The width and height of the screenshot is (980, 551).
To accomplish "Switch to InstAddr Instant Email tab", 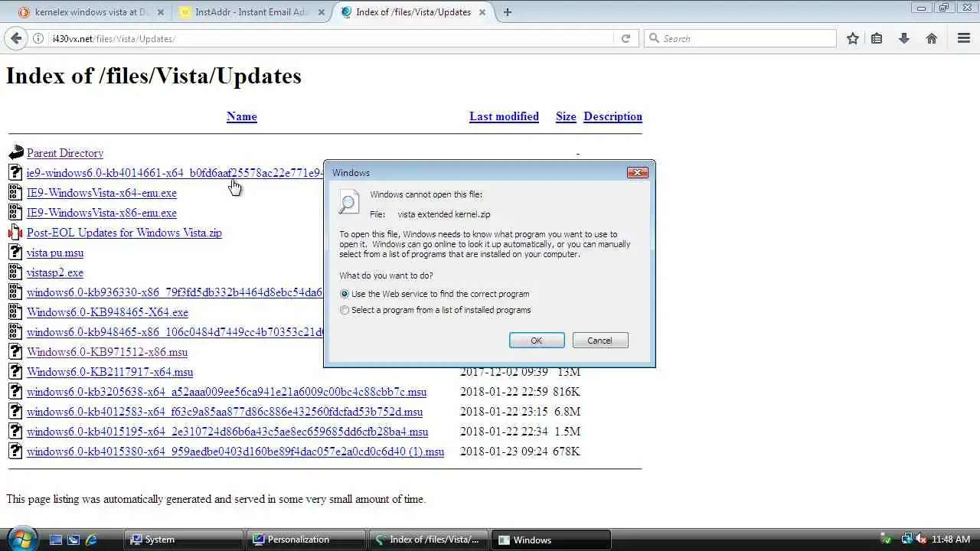I will [251, 12].
